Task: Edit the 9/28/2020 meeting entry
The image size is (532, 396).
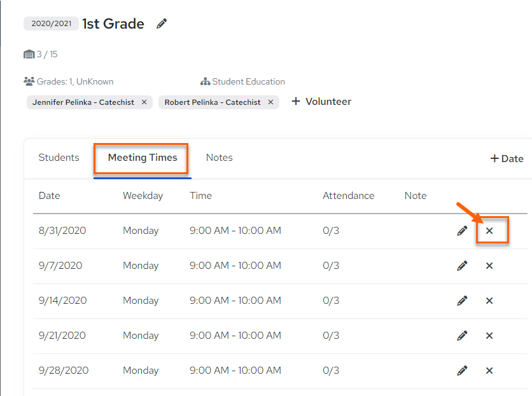Action: point(462,370)
